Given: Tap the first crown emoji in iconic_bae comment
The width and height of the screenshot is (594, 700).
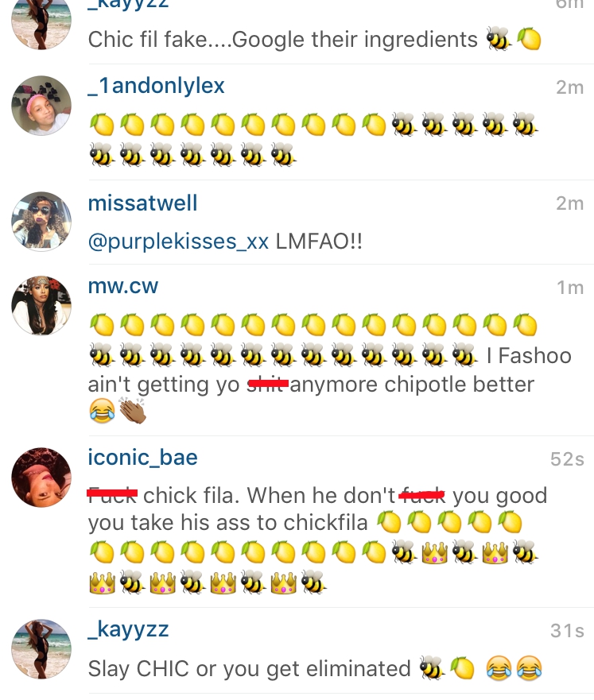Looking at the screenshot, I should click(x=434, y=552).
